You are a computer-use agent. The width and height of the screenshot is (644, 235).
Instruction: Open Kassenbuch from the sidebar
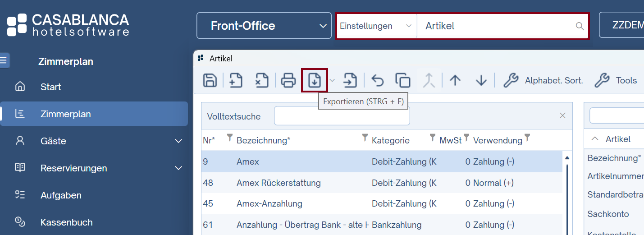pos(66,222)
